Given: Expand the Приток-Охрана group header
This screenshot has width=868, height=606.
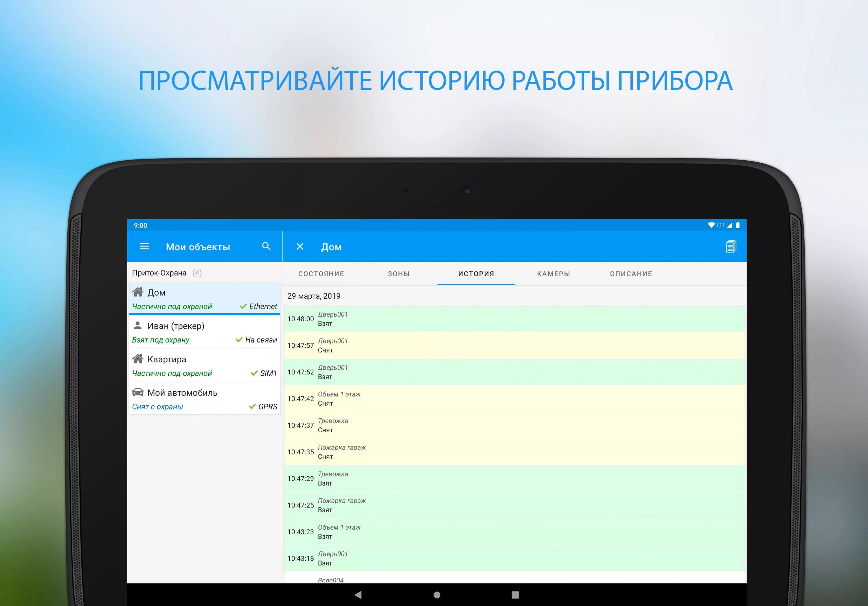Looking at the screenshot, I should [166, 273].
